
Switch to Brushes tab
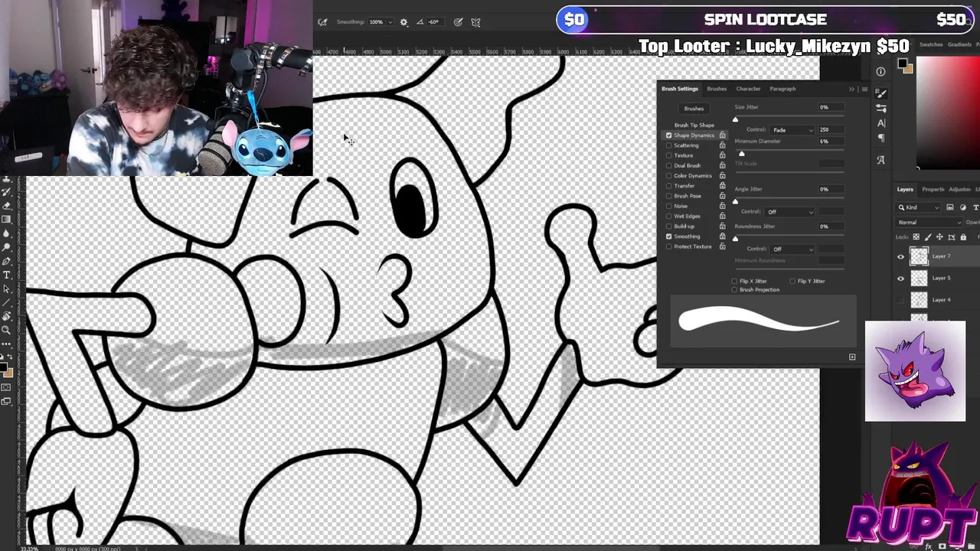[x=717, y=89]
